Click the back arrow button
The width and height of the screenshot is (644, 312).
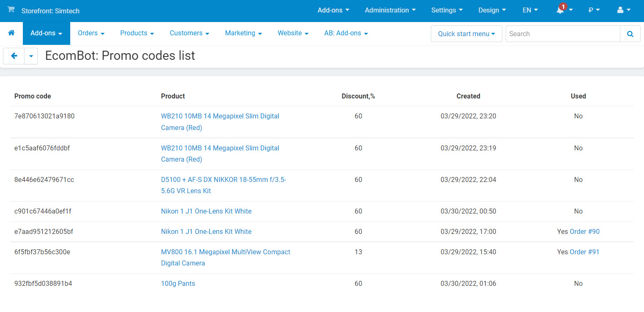(x=14, y=56)
